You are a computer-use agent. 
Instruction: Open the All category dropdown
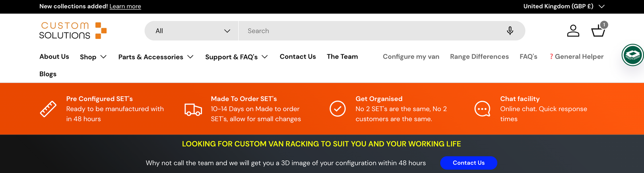click(x=192, y=31)
